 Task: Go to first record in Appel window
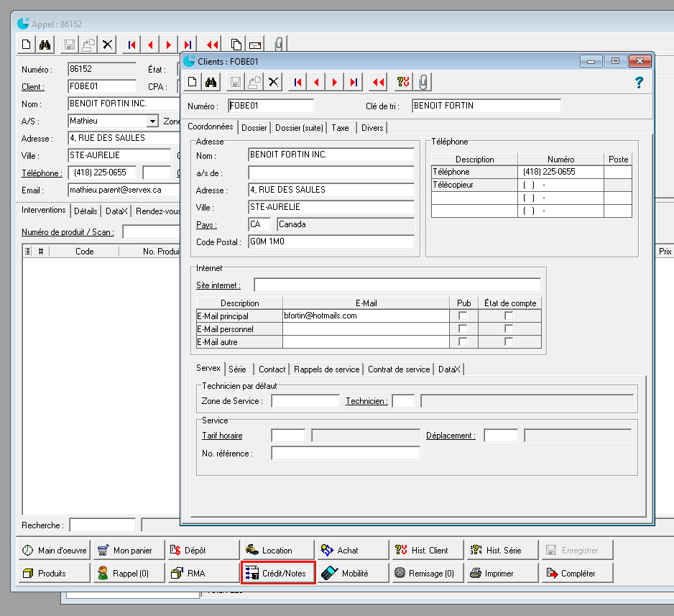tap(132, 45)
